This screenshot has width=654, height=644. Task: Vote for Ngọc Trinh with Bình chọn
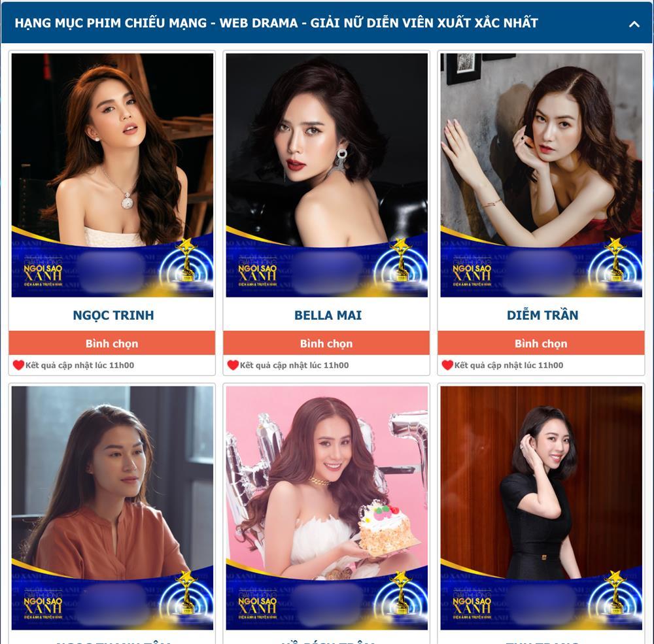[x=112, y=343]
